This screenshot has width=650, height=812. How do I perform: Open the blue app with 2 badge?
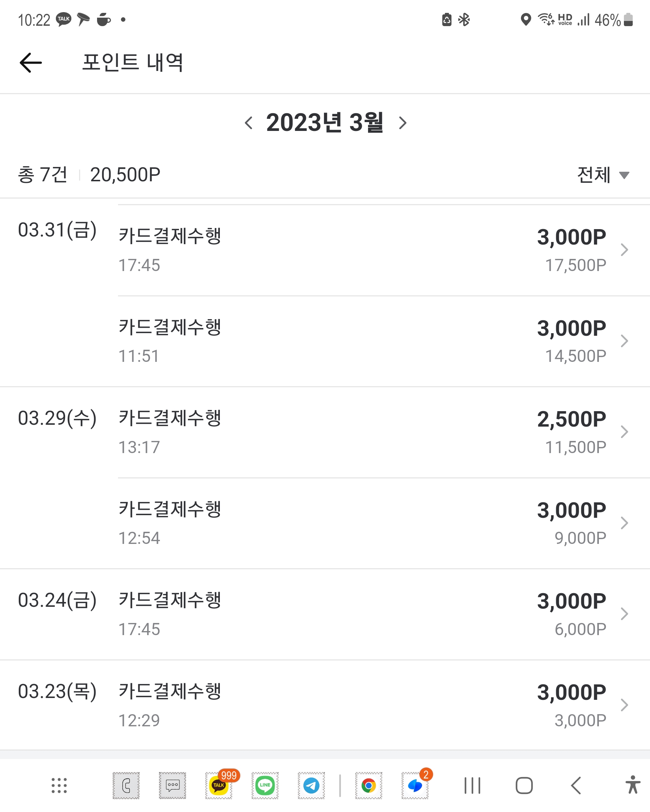click(415, 786)
